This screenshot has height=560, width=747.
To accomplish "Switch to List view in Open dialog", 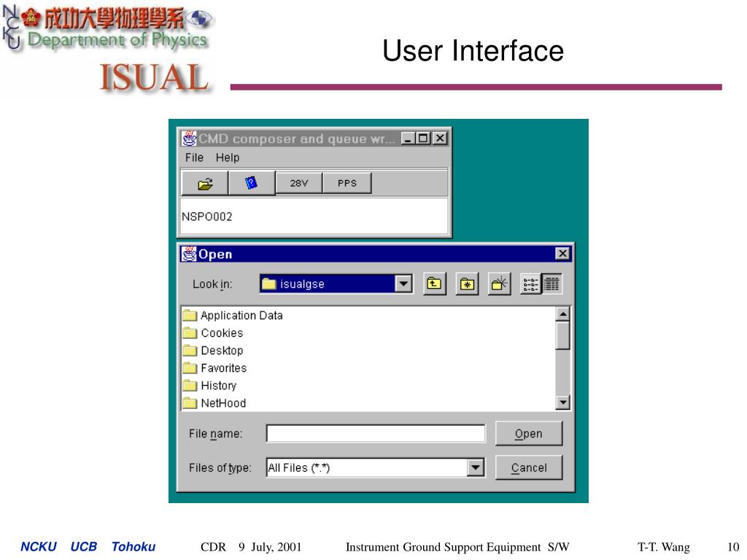I will pyautogui.click(x=531, y=284).
